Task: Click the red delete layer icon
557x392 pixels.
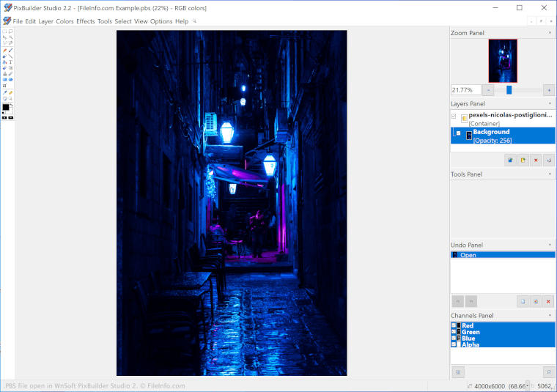Action: click(536, 160)
